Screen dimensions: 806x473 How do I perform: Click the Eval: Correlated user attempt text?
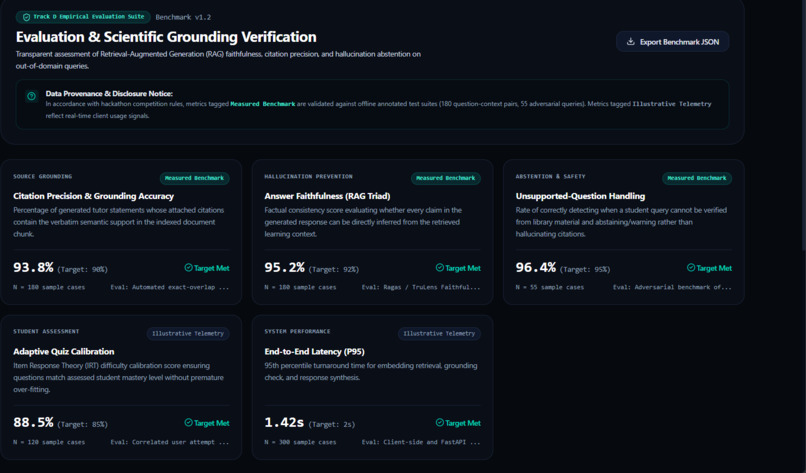pos(170,442)
